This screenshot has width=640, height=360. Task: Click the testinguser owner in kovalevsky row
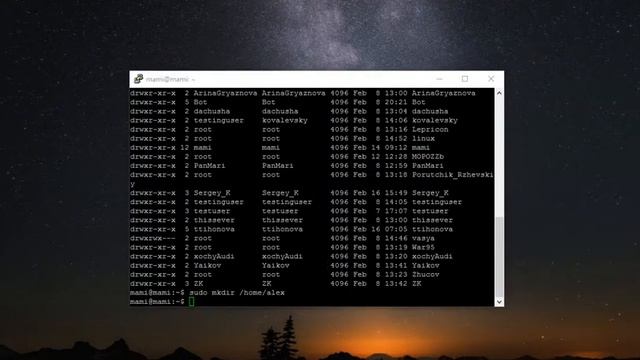pyautogui.click(x=218, y=120)
